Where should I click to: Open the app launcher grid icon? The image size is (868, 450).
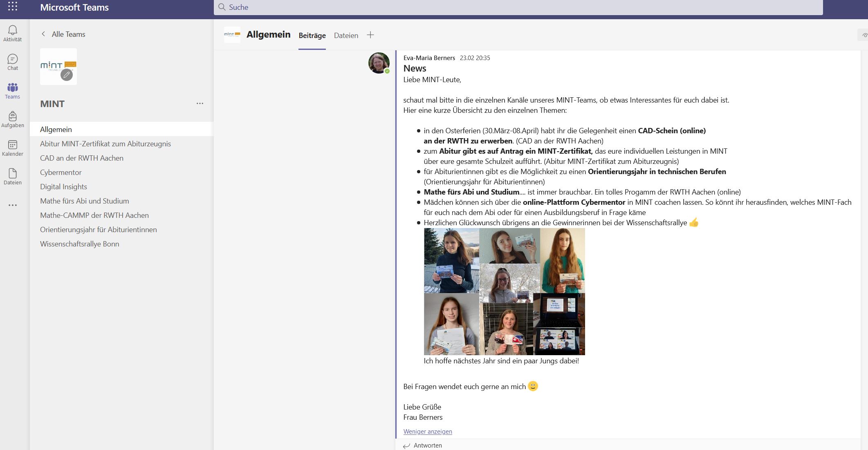click(x=13, y=7)
